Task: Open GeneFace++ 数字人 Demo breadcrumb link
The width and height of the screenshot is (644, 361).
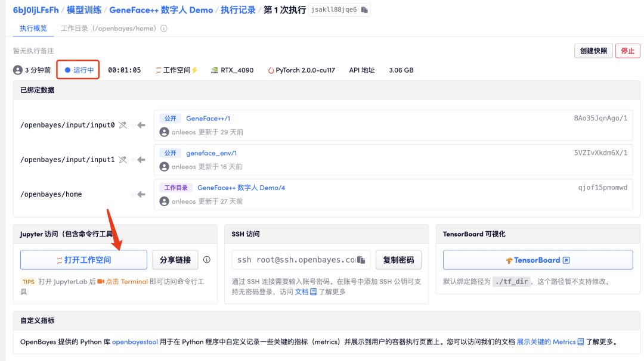Action: pyautogui.click(x=161, y=10)
